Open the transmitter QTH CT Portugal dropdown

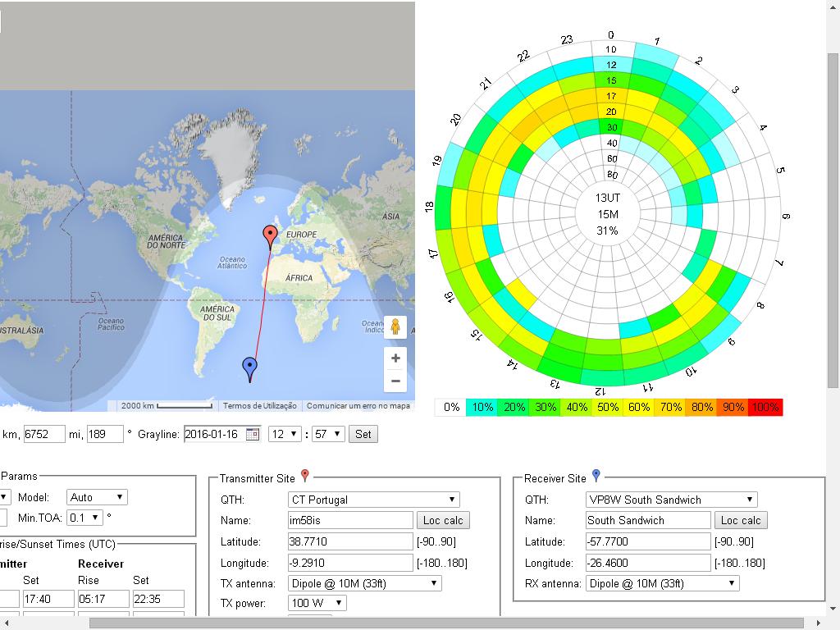tap(373, 500)
